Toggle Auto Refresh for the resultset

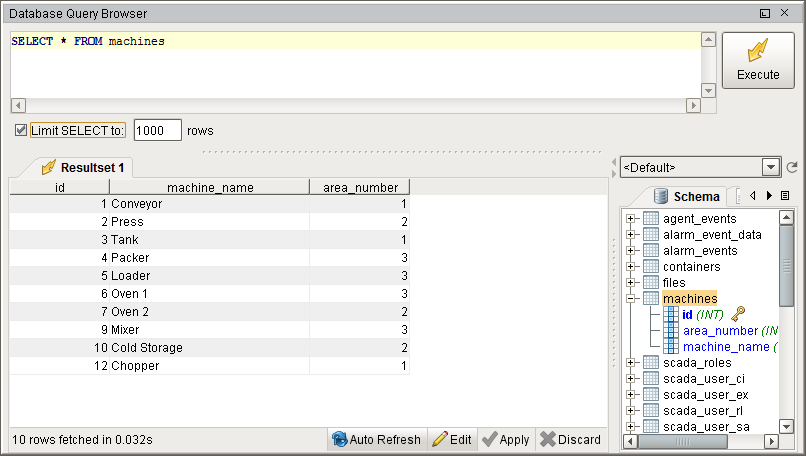click(x=377, y=440)
